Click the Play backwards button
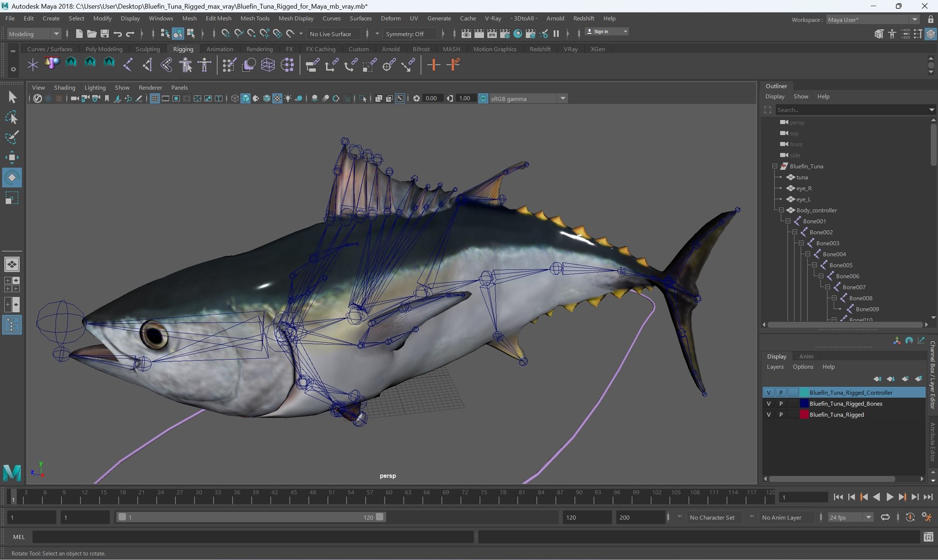The width and height of the screenshot is (938, 560). [876, 497]
